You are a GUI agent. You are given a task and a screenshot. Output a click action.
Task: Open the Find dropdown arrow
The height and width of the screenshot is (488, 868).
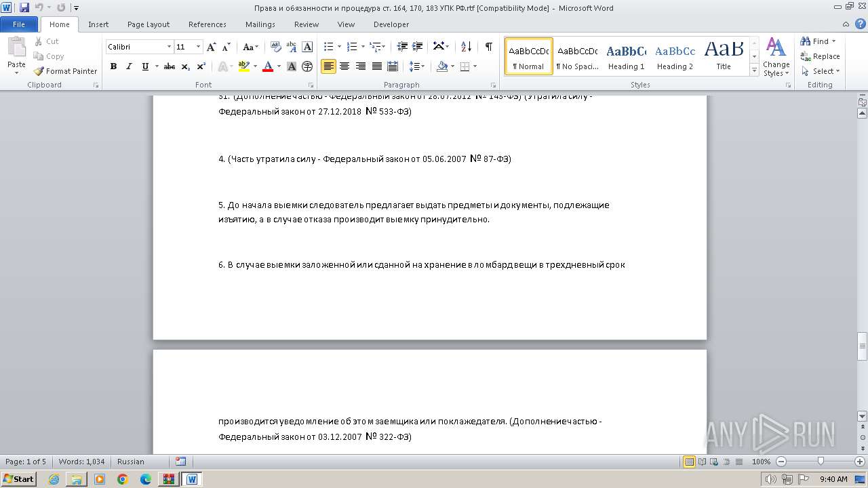[x=833, y=41]
